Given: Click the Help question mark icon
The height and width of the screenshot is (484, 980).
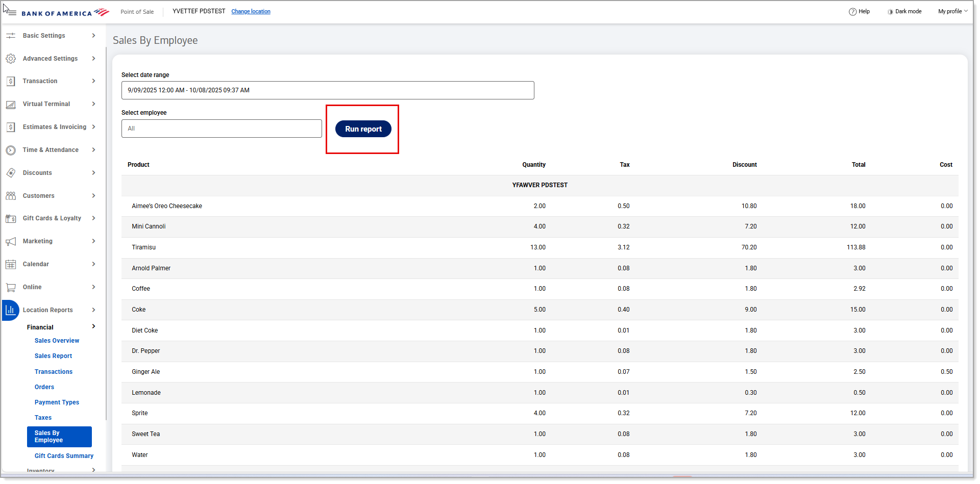Looking at the screenshot, I should click(852, 12).
